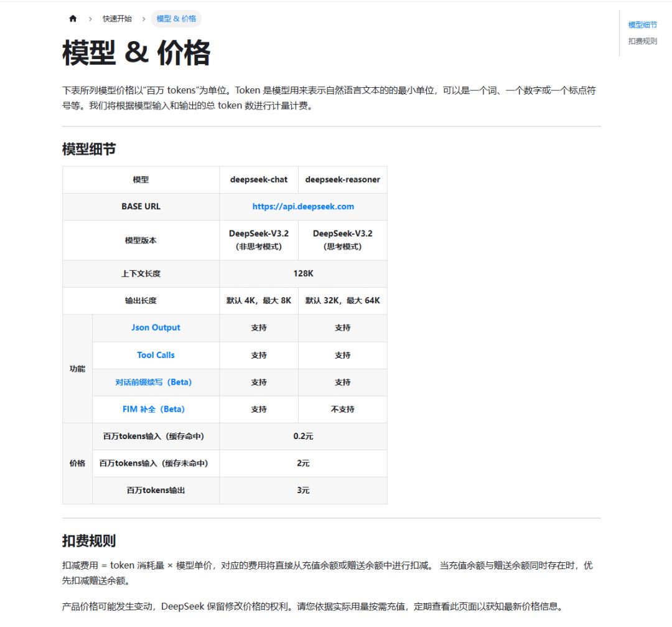This screenshot has width=672, height=627.
Task: Click the 模型细节 section heading
Action: click(89, 149)
